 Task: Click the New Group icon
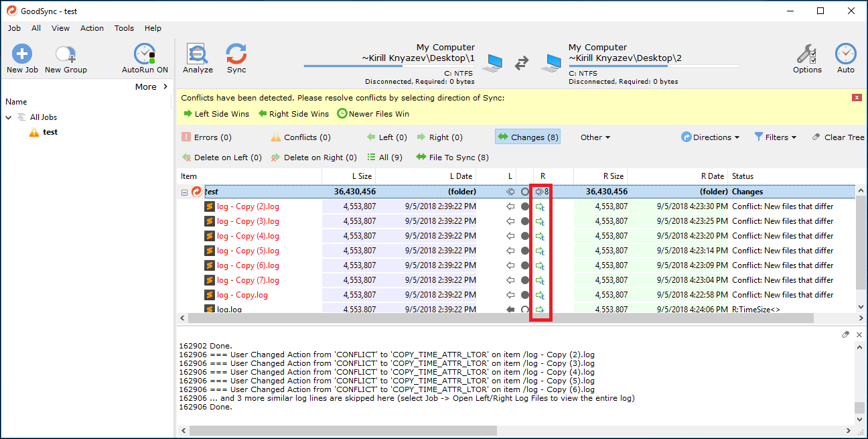tap(66, 55)
